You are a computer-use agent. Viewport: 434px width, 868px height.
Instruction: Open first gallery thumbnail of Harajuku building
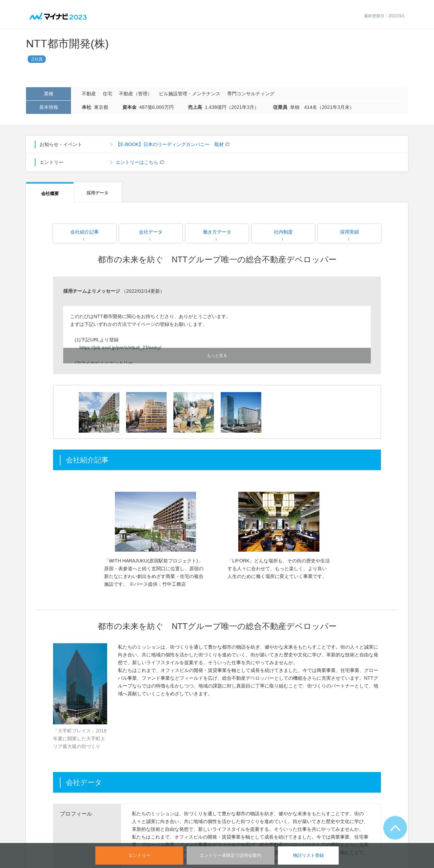[99, 412]
